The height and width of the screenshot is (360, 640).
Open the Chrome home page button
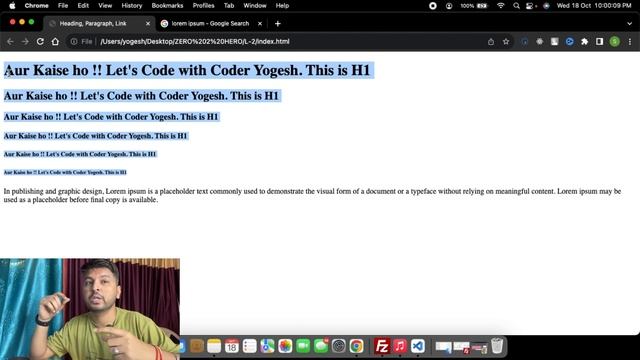click(55, 42)
